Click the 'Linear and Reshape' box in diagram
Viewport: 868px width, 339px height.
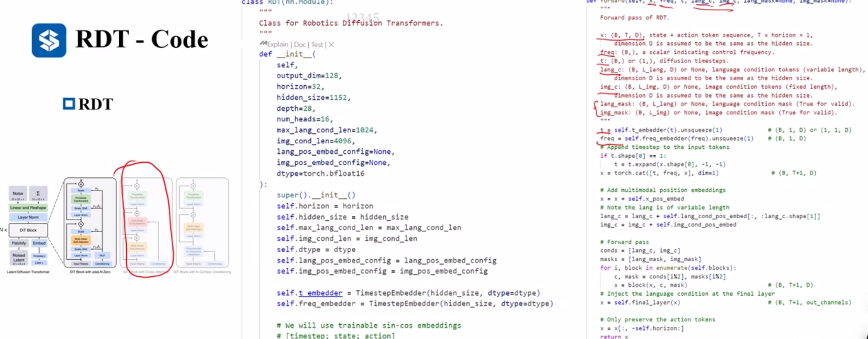(28, 207)
